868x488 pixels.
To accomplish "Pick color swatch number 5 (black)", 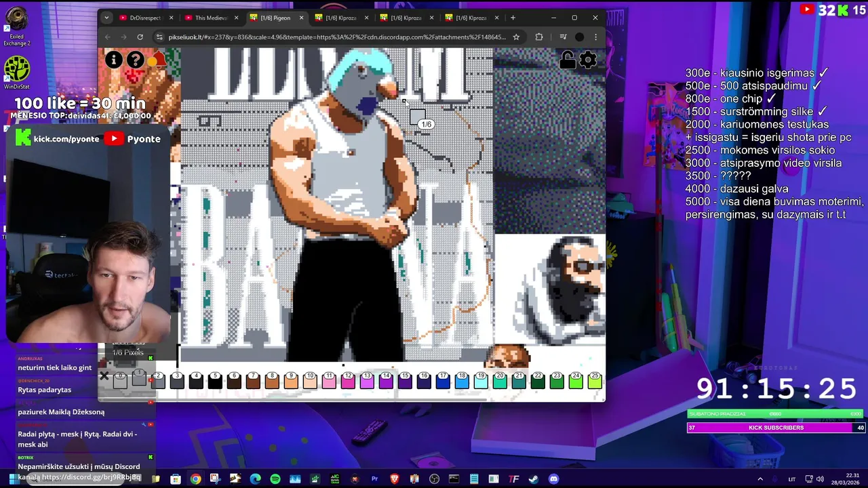I will tap(215, 381).
